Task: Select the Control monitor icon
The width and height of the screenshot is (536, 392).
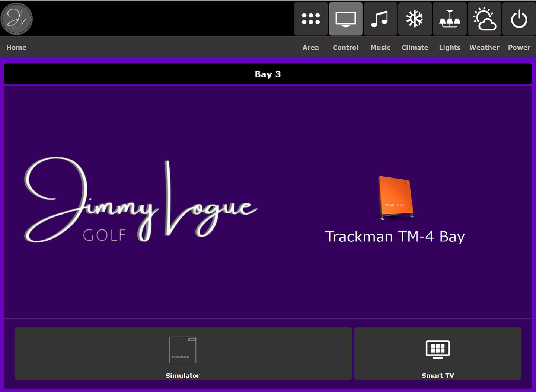Action: [x=345, y=19]
